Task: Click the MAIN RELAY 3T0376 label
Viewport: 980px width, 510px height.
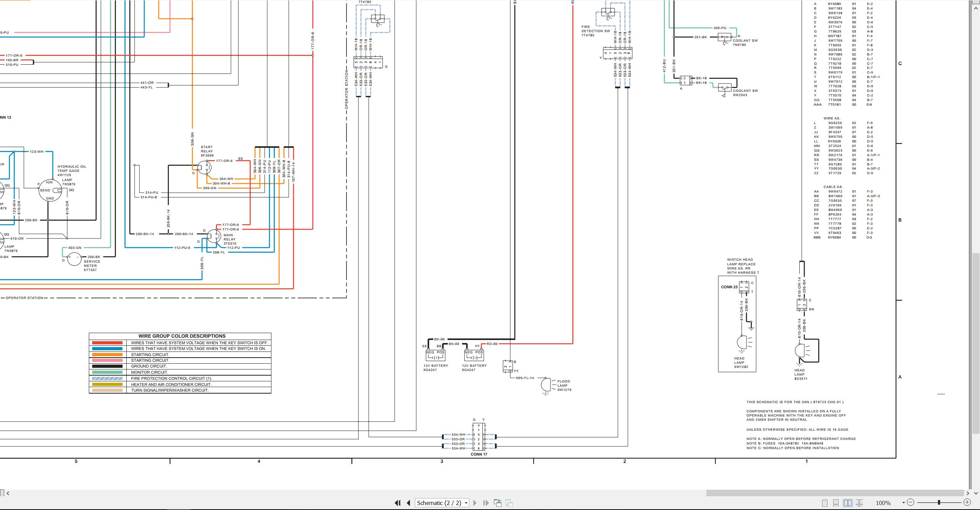Action: pos(230,239)
